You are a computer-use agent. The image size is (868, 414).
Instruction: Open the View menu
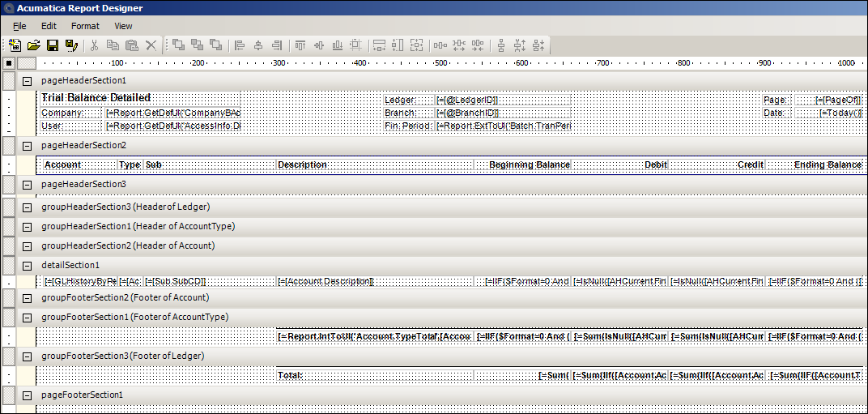(x=123, y=26)
